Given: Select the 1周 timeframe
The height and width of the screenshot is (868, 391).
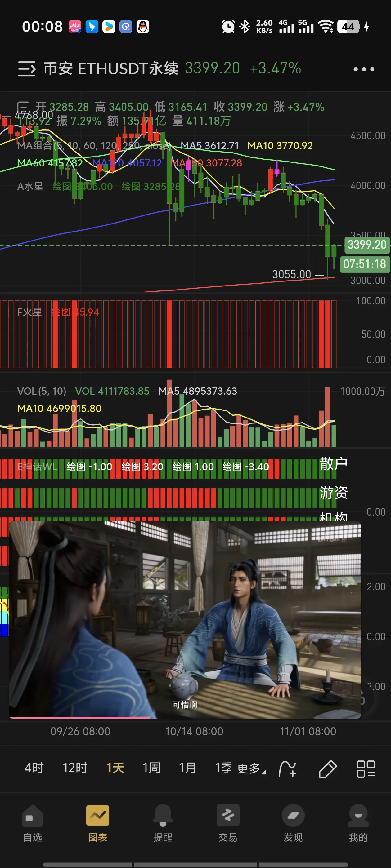Looking at the screenshot, I should [151, 768].
